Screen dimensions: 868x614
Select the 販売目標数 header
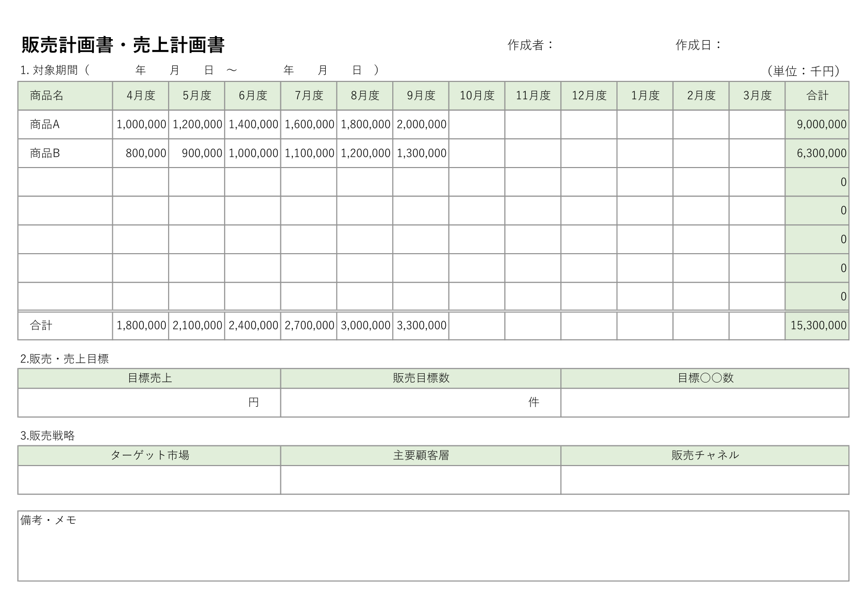tap(421, 378)
